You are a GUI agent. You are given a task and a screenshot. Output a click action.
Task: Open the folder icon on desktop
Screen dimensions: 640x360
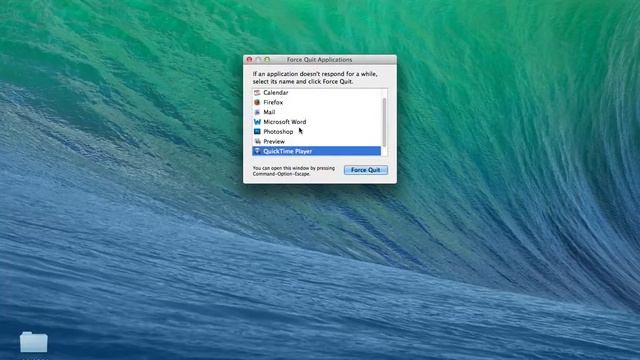click(x=33, y=342)
